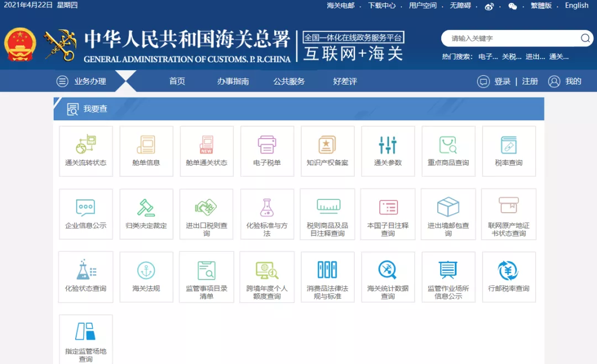Click 消费品法律法规与标准 icon
The image size is (597, 364).
click(327, 270)
